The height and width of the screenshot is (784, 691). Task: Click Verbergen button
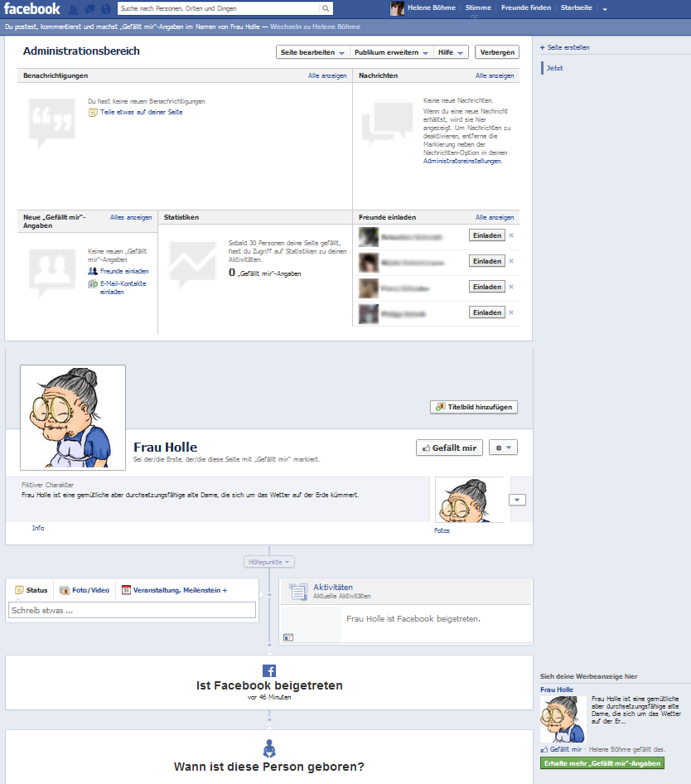497,52
